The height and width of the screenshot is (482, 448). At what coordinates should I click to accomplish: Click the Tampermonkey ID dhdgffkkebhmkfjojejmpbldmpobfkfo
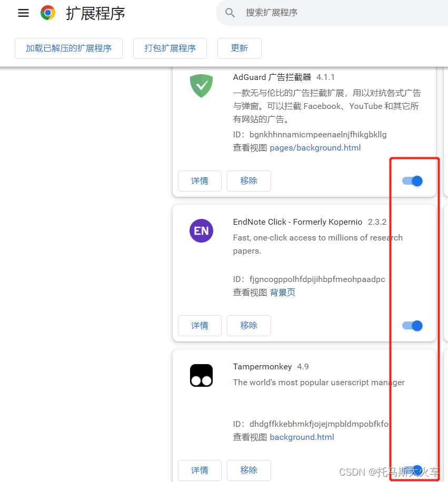click(x=319, y=424)
